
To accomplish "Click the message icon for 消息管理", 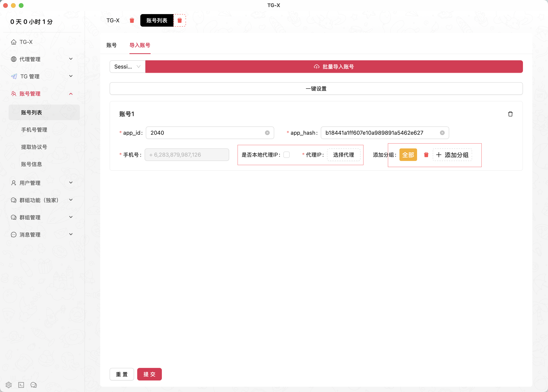I will pyautogui.click(x=14, y=235).
